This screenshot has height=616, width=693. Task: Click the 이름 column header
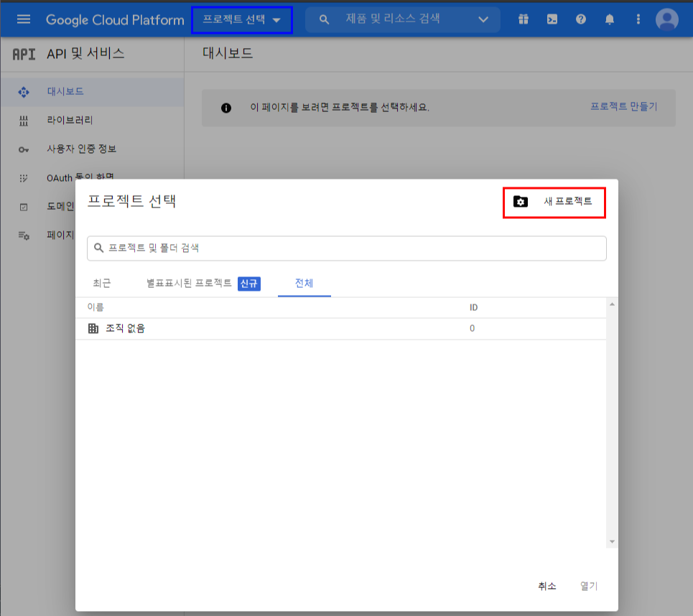(x=96, y=307)
